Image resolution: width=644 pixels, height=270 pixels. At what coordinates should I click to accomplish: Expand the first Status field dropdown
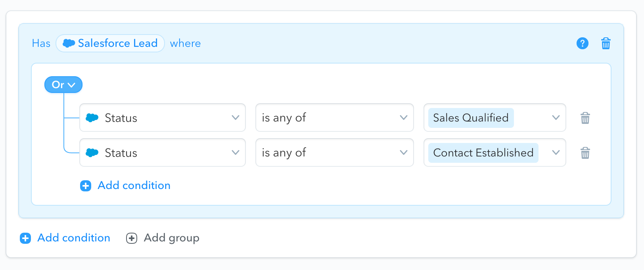tap(236, 118)
